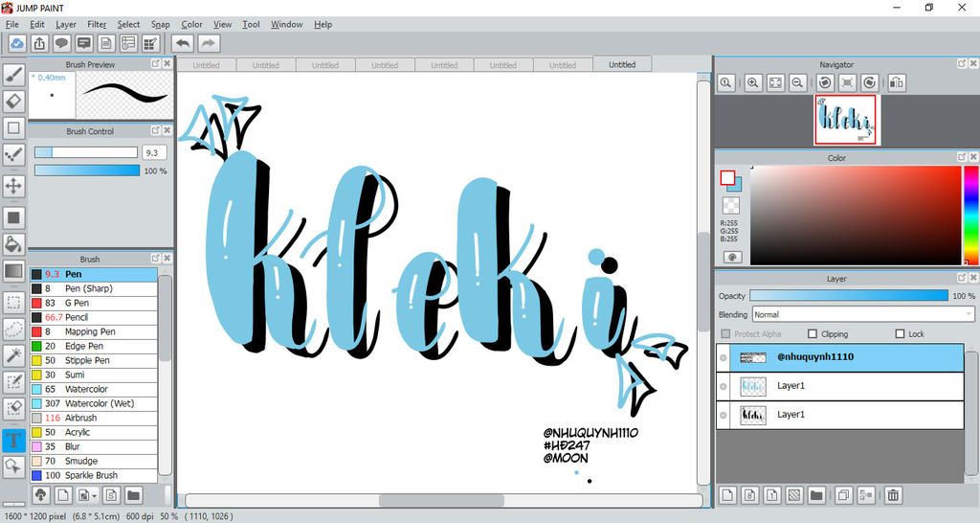Toggle the Protect Alpha checkbox
This screenshot has width=980, height=523.
coord(725,334)
